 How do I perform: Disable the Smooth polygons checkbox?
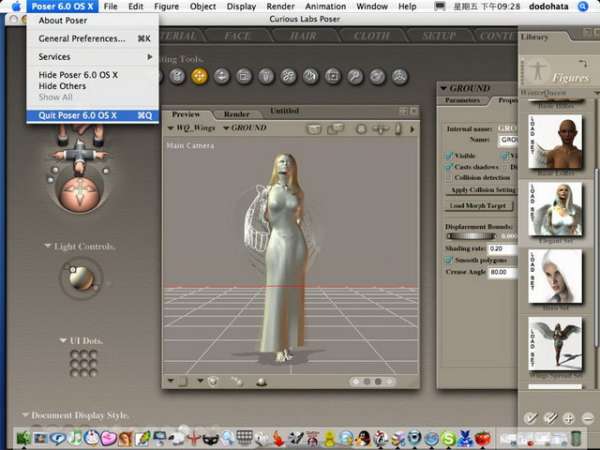[449, 260]
